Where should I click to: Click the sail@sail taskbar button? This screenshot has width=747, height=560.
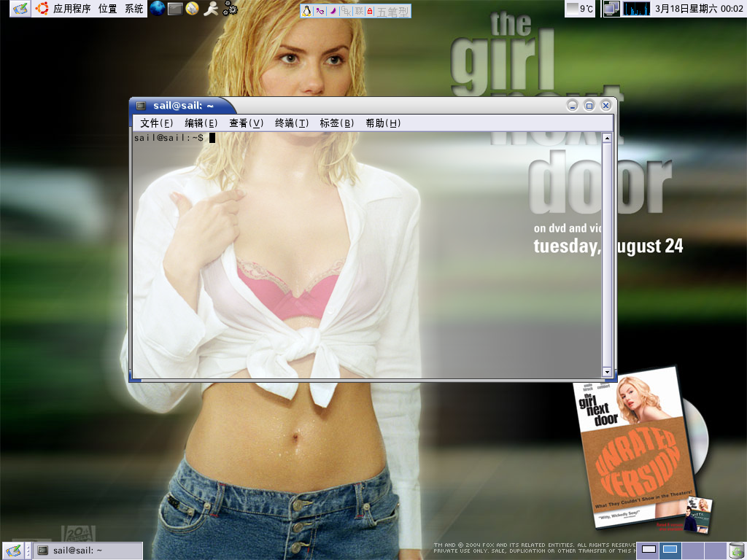pyautogui.click(x=88, y=551)
